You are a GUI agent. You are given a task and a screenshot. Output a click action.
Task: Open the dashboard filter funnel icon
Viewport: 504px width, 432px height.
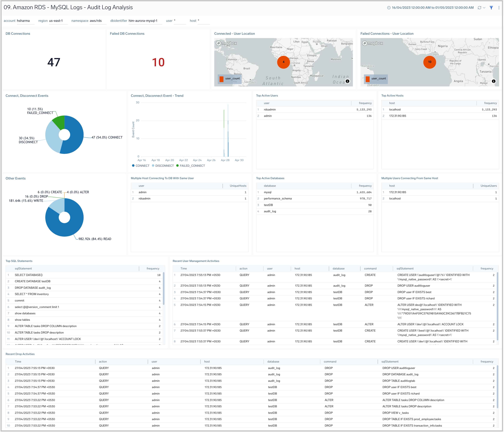491,8
